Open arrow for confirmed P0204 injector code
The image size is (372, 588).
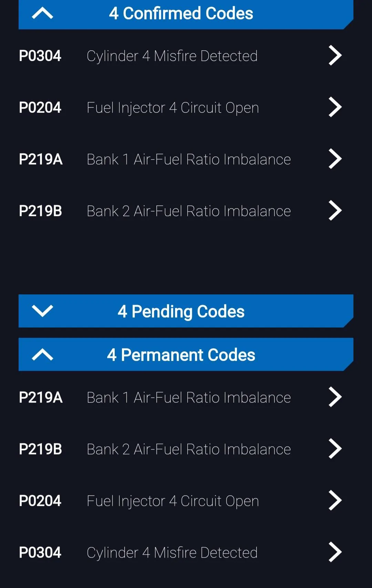[335, 107]
